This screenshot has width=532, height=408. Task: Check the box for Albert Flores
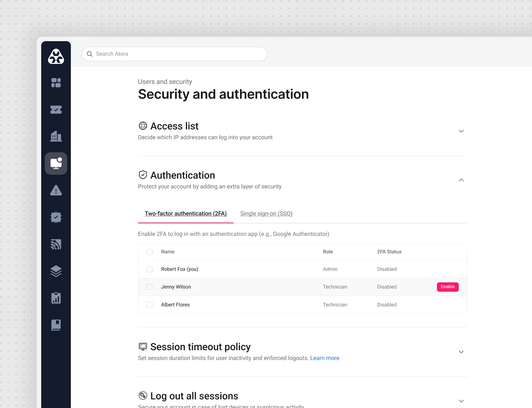pos(150,305)
